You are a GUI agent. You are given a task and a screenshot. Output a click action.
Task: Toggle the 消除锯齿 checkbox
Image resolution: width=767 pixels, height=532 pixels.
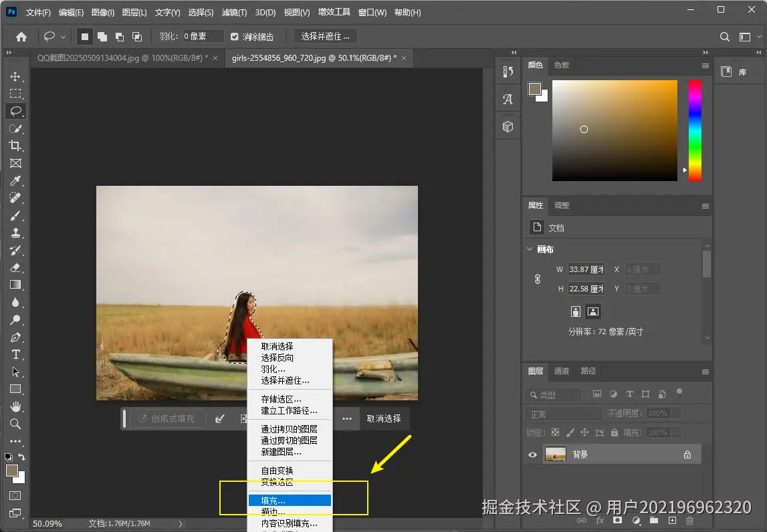coord(234,37)
